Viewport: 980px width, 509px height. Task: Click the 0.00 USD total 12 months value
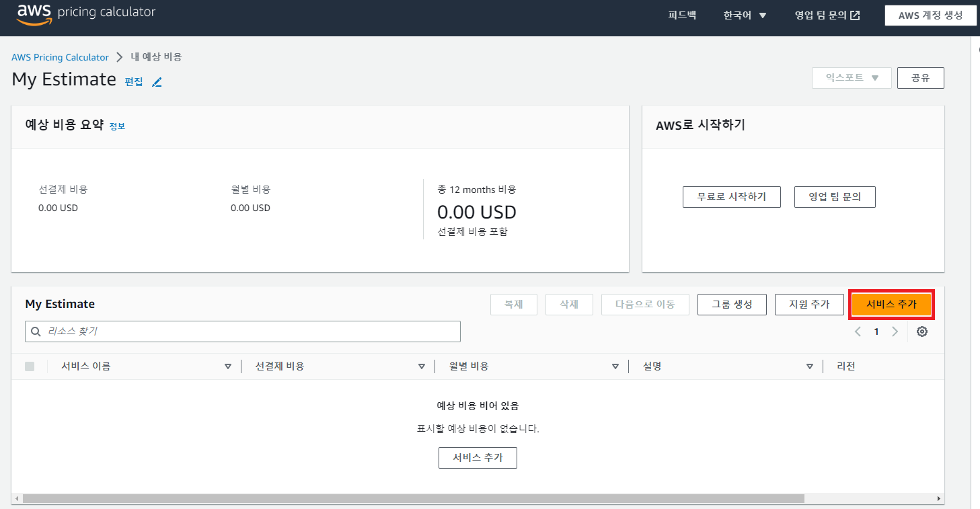point(477,212)
